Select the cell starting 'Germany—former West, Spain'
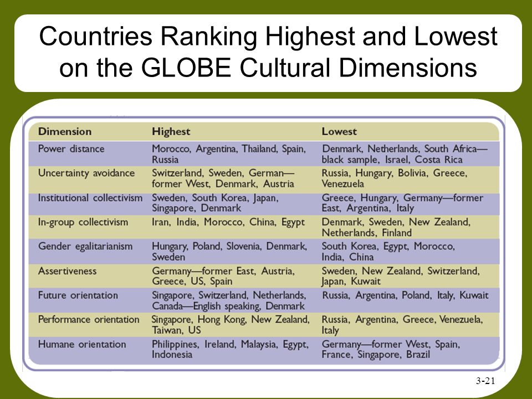This screenshot has width=532, height=399. 391,350
